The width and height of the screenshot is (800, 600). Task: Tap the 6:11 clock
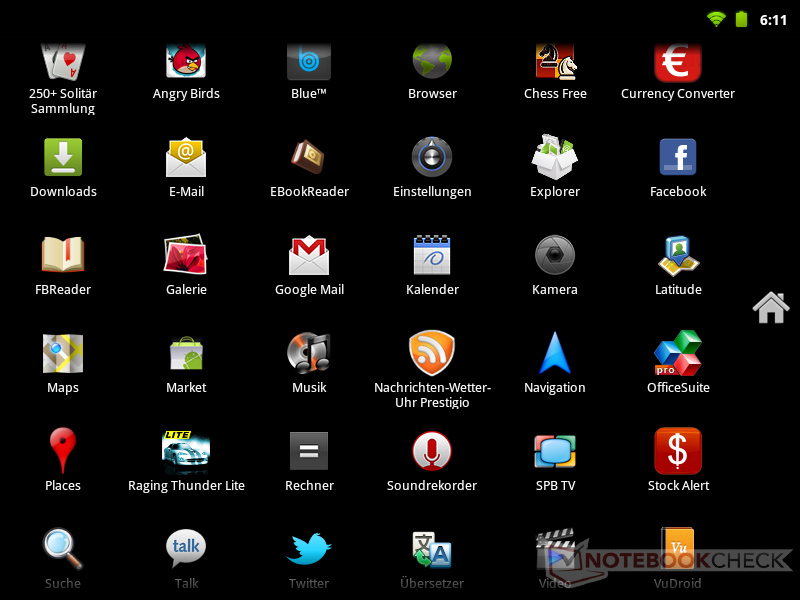click(773, 20)
